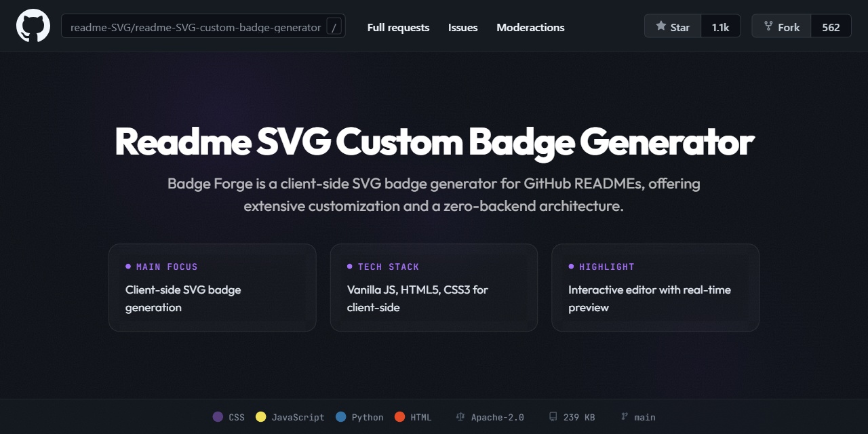This screenshot has width=868, height=434.
Task: Click the purple CSS language dot
Action: click(x=218, y=416)
